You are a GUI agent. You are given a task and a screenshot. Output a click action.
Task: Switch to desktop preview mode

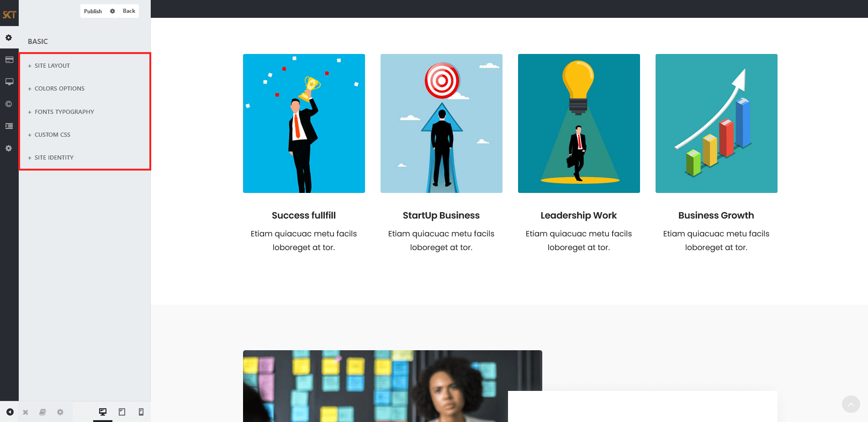103,412
